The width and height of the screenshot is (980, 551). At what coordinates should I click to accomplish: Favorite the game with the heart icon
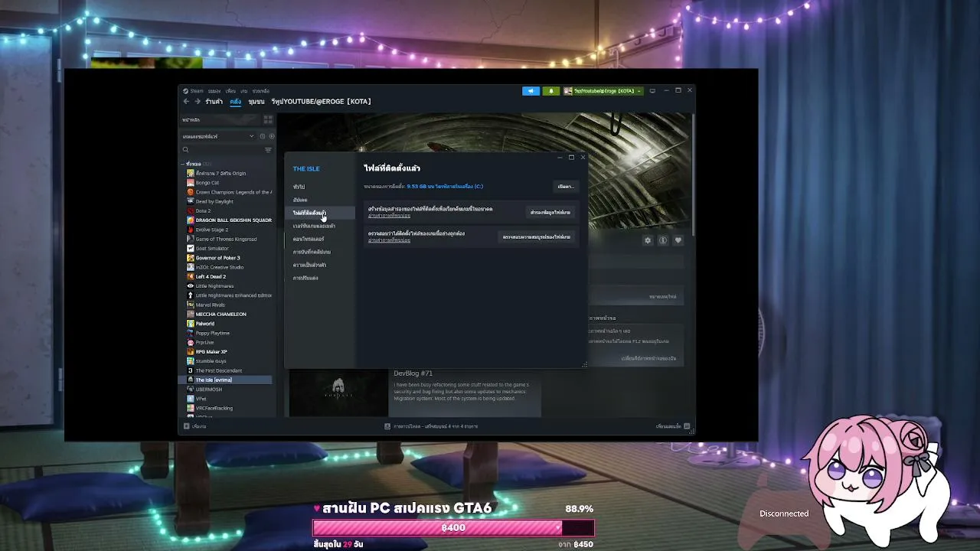tap(678, 240)
